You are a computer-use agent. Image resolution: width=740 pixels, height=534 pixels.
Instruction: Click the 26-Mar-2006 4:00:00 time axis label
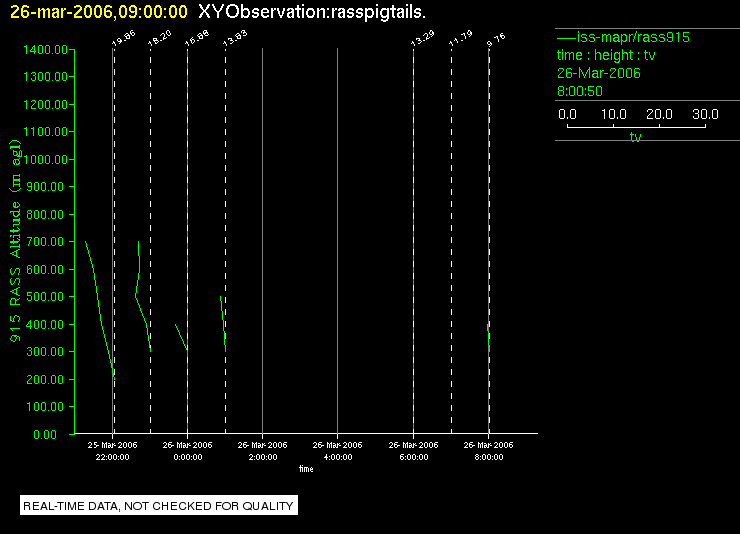point(337,451)
